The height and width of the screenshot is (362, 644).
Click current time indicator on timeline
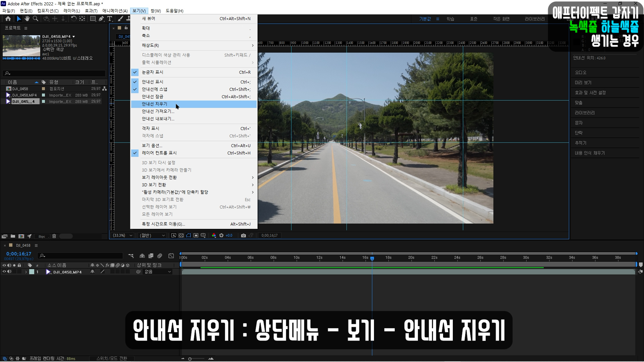pos(372,258)
